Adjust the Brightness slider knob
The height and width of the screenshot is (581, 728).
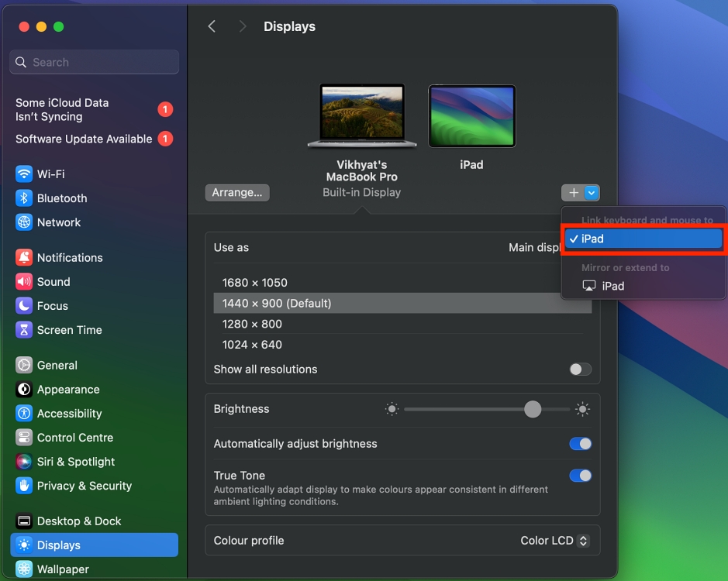pos(533,409)
